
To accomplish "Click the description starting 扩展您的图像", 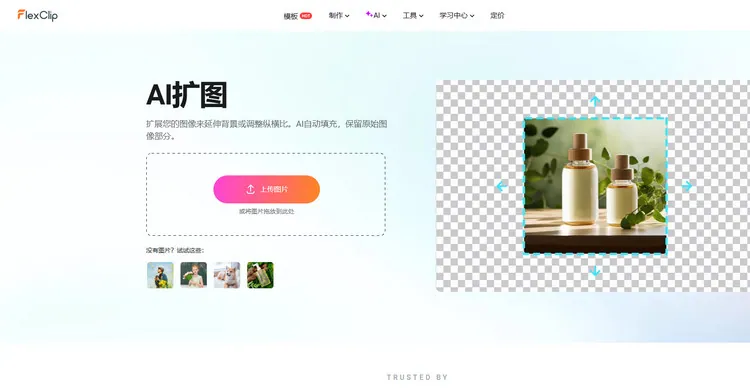I will coord(266,130).
